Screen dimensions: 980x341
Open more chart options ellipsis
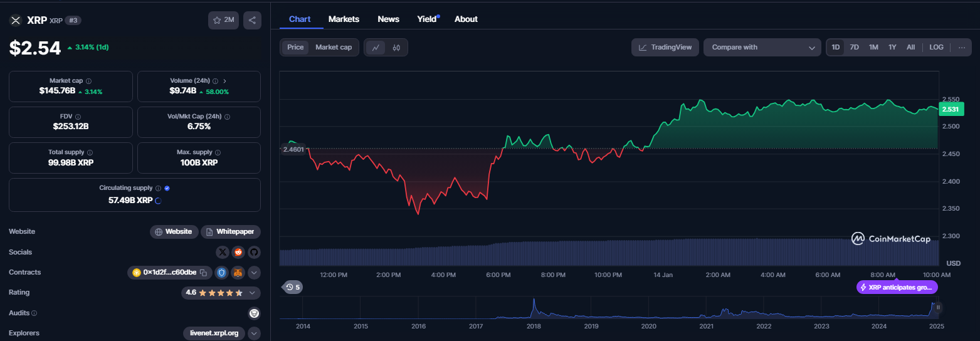coord(962,47)
